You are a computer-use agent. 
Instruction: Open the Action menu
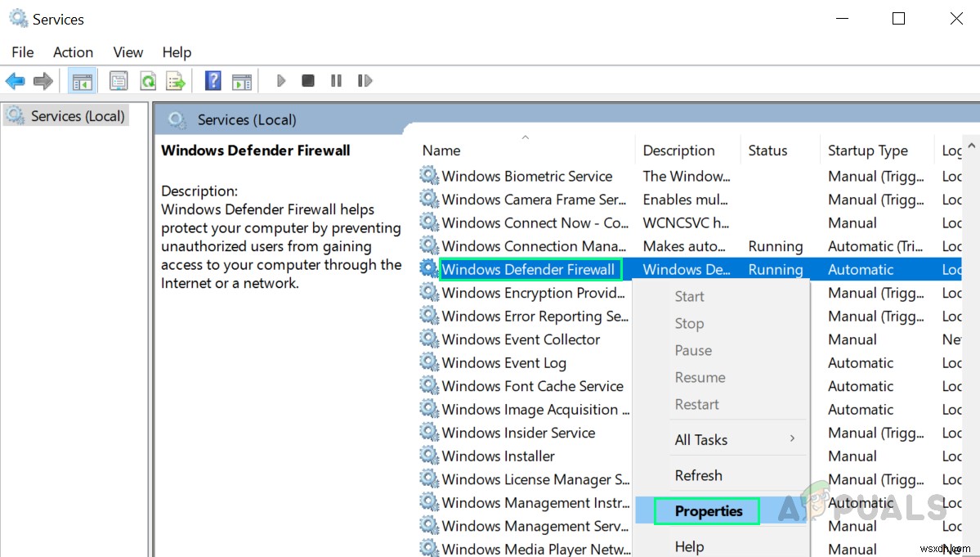click(73, 52)
